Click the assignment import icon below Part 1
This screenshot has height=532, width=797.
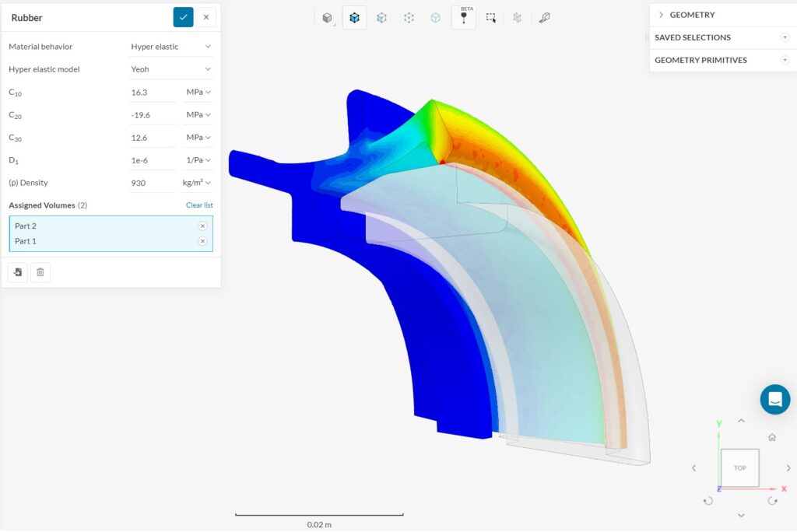point(17,271)
